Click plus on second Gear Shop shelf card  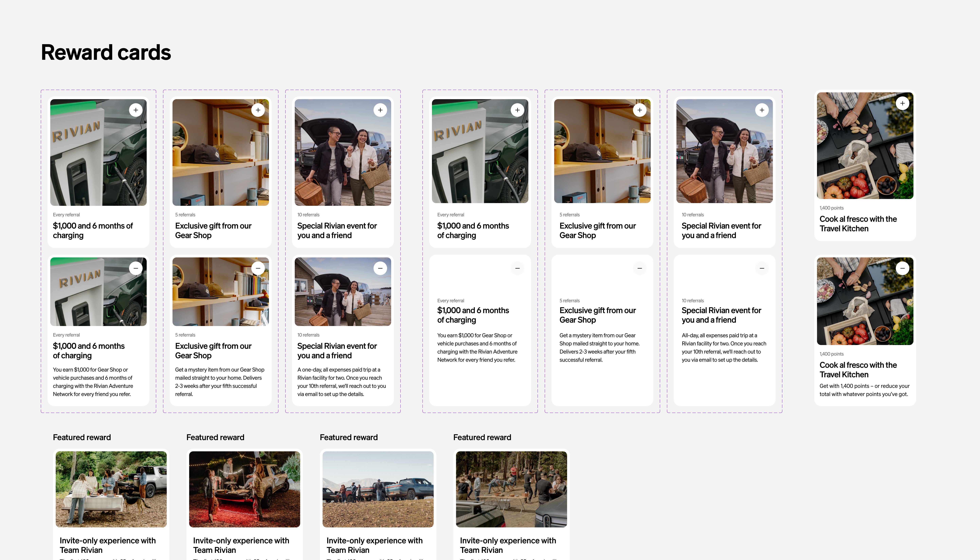(x=640, y=110)
